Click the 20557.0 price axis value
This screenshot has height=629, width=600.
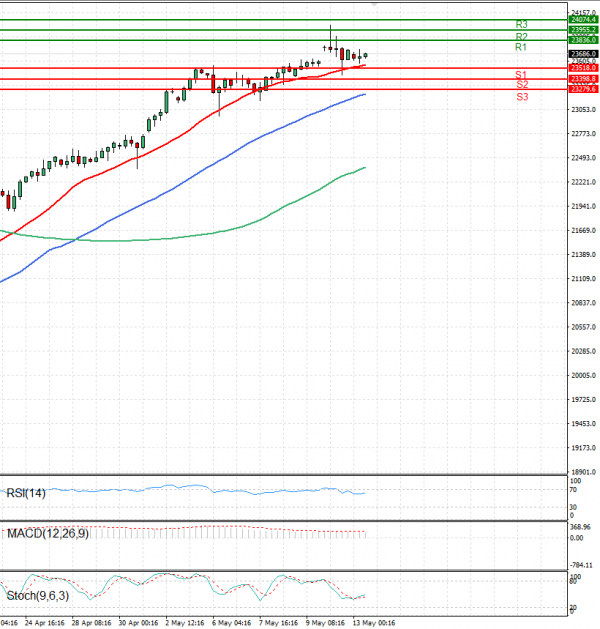coord(584,327)
